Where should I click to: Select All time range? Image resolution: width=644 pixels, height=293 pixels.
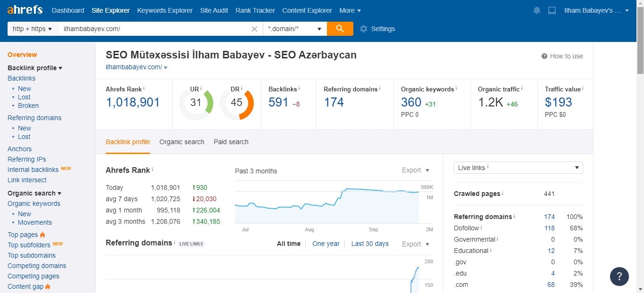pos(289,244)
